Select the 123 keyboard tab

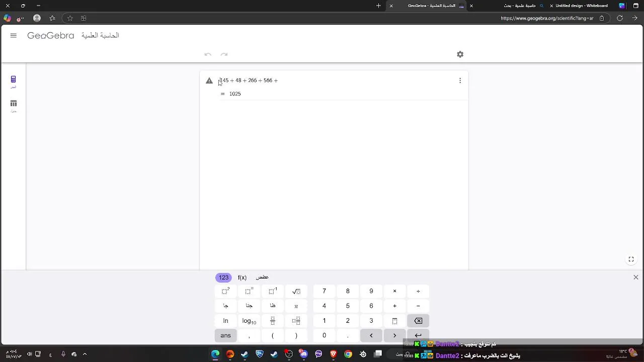(223, 278)
